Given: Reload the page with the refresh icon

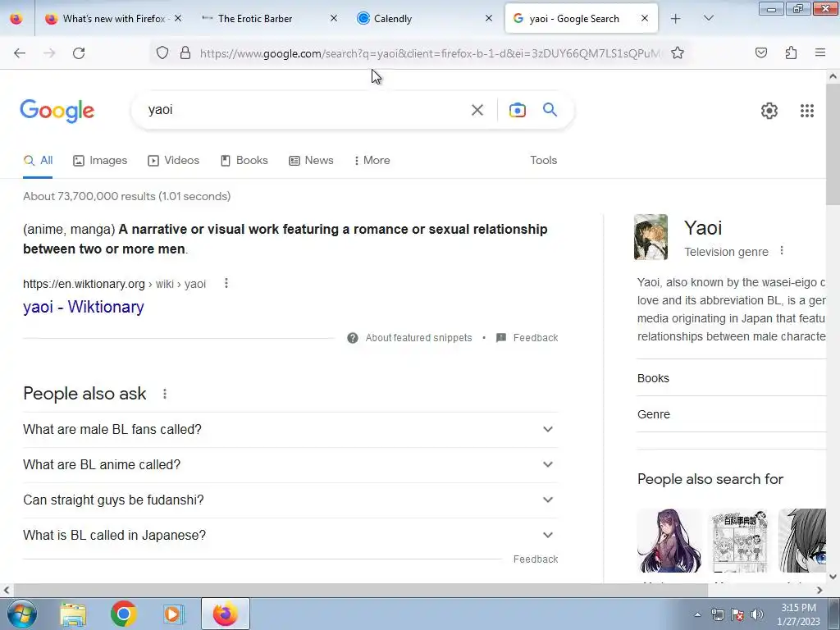Looking at the screenshot, I should click(x=79, y=52).
